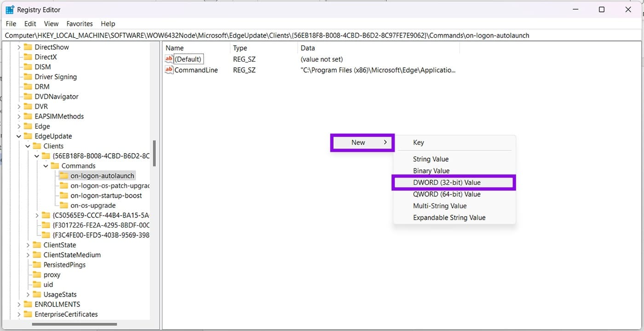Click the DirectX folder icon
644x331 pixels.
pyautogui.click(x=28, y=57)
